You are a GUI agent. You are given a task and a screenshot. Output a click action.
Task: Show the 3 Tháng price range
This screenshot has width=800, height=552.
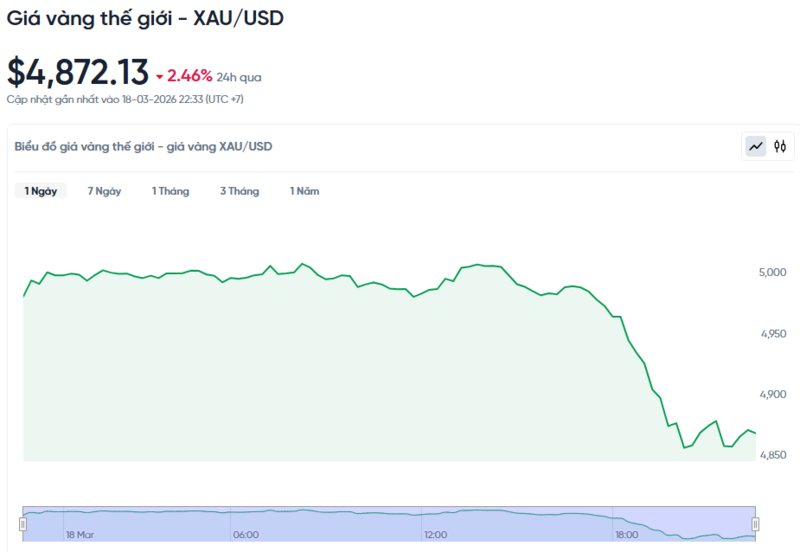[x=239, y=191]
